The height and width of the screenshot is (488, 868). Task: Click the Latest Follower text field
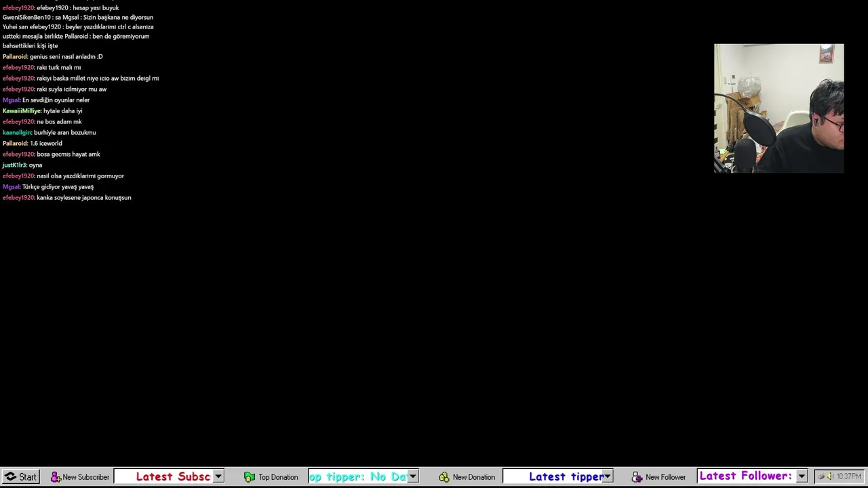pos(747,476)
